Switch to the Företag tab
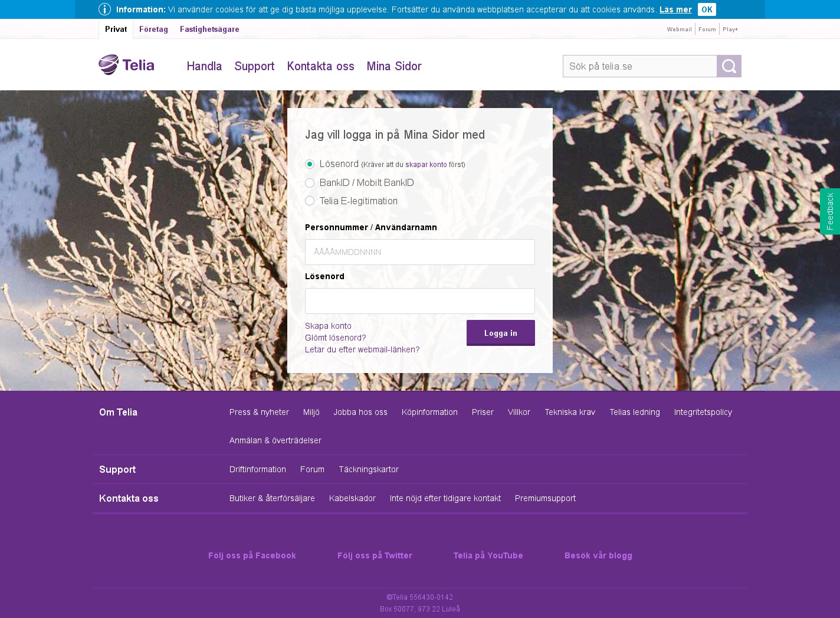The width and height of the screenshot is (840, 618). coord(153,29)
